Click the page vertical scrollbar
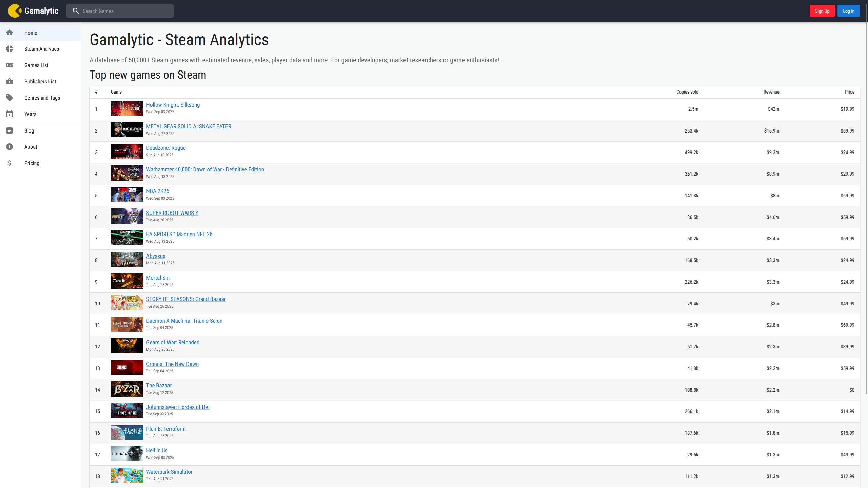This screenshot has width=868, height=488. 867,203
